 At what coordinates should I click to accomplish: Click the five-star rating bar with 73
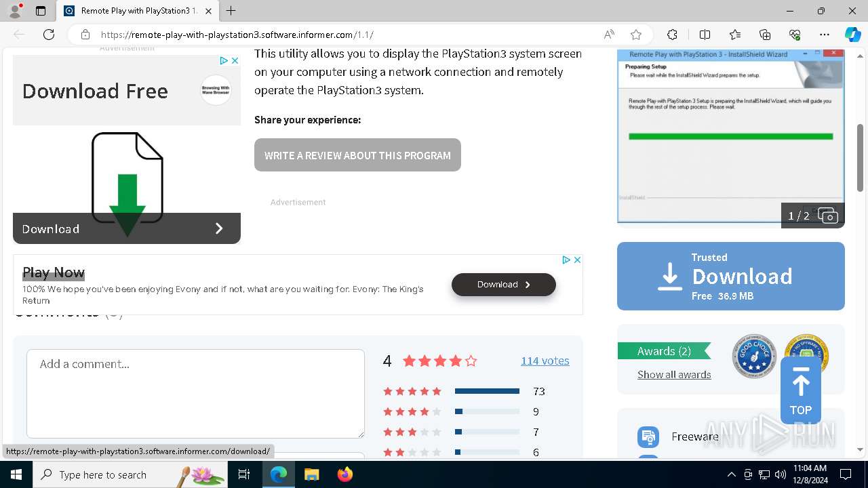click(x=487, y=391)
